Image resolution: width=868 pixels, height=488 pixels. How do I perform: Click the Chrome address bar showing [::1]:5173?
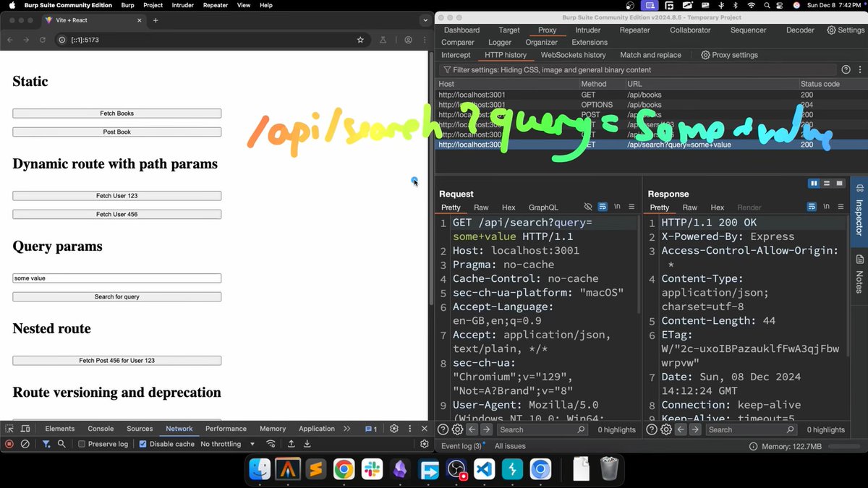coord(212,40)
